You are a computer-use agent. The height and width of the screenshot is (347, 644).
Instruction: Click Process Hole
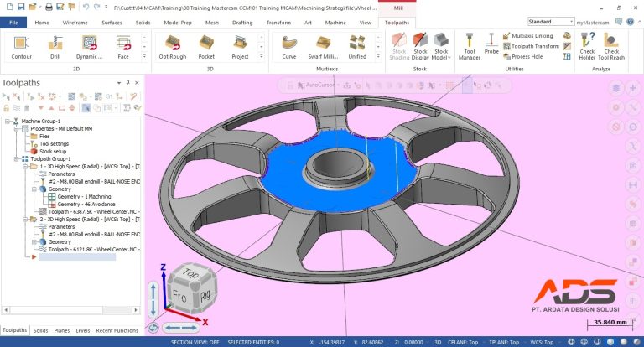[523, 57]
